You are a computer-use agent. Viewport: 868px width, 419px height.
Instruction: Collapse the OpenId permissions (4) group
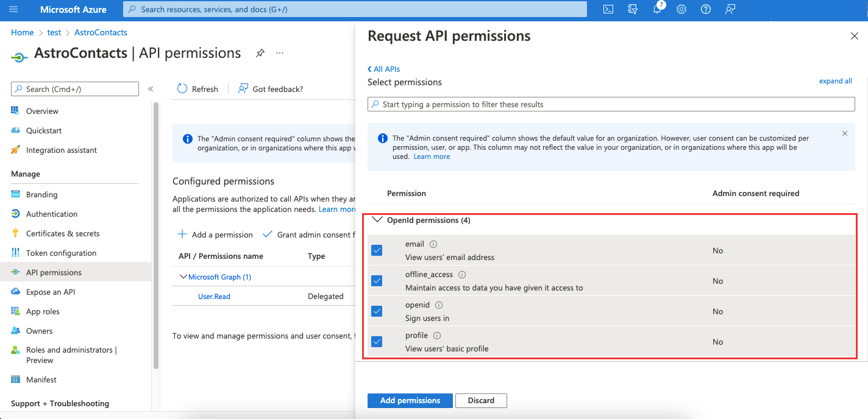point(377,220)
